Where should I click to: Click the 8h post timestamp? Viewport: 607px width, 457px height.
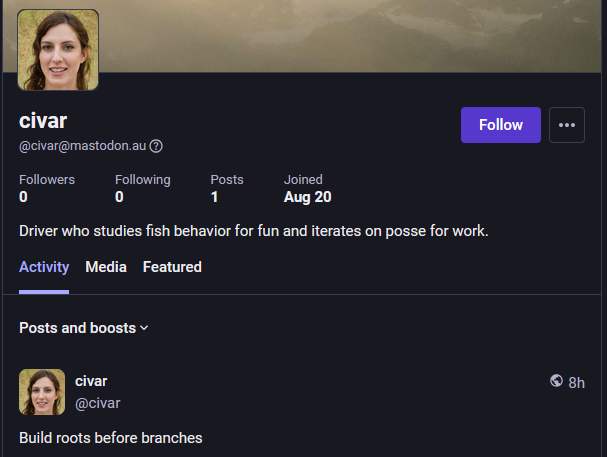click(x=576, y=383)
